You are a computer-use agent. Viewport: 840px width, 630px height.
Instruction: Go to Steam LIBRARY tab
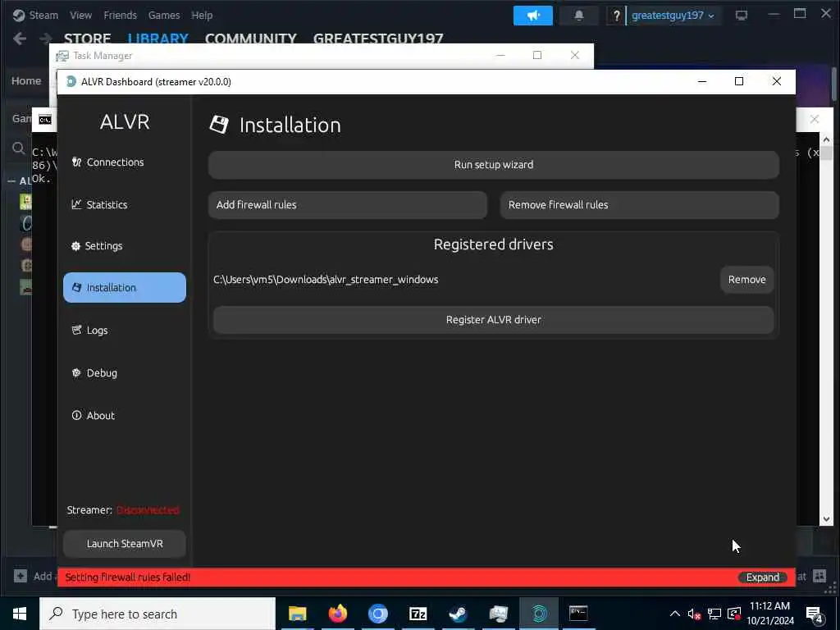[x=158, y=38]
